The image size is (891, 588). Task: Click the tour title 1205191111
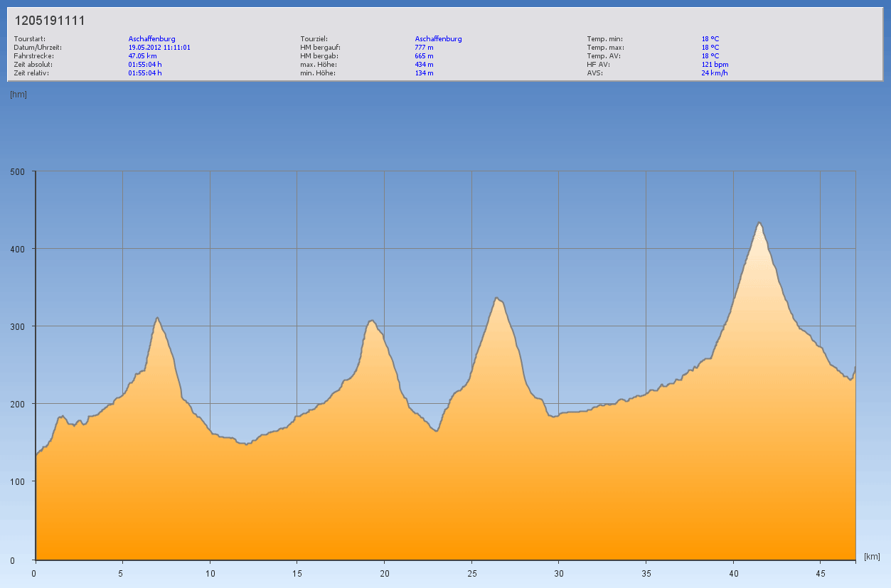50,21
